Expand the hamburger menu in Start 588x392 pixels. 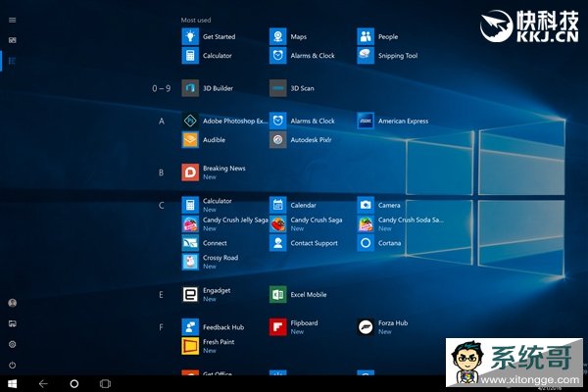[x=13, y=20]
